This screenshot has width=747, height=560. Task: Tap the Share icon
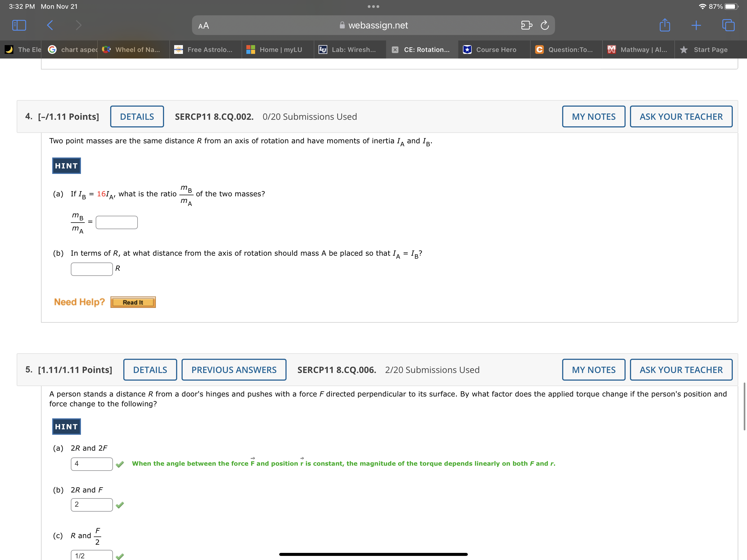[665, 25]
